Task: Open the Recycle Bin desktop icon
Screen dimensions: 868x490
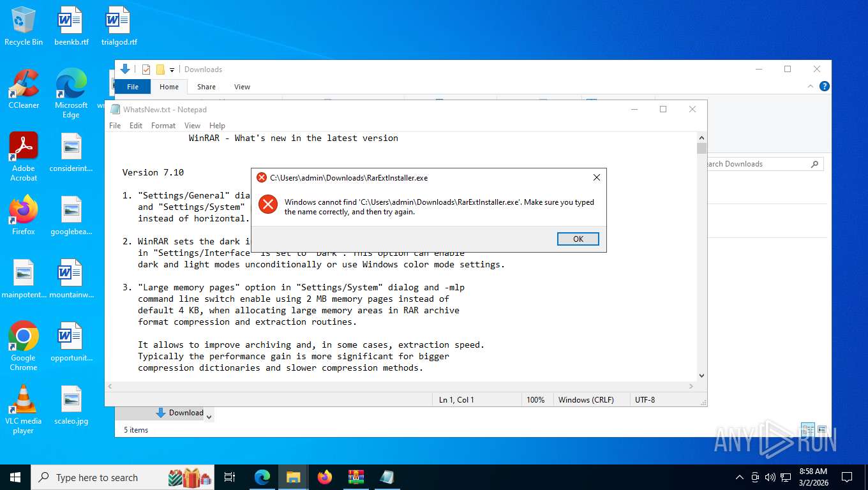Action: point(24,26)
